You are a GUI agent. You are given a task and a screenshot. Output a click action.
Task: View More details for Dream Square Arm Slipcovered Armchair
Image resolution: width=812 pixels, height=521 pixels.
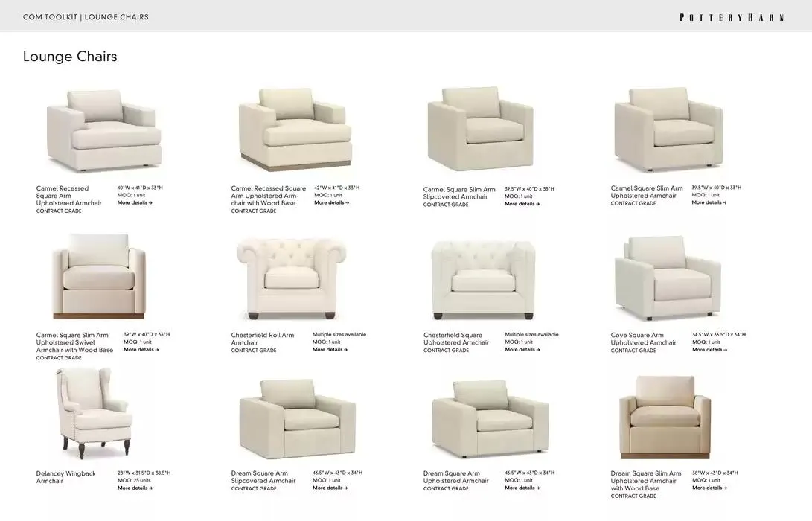click(330, 488)
